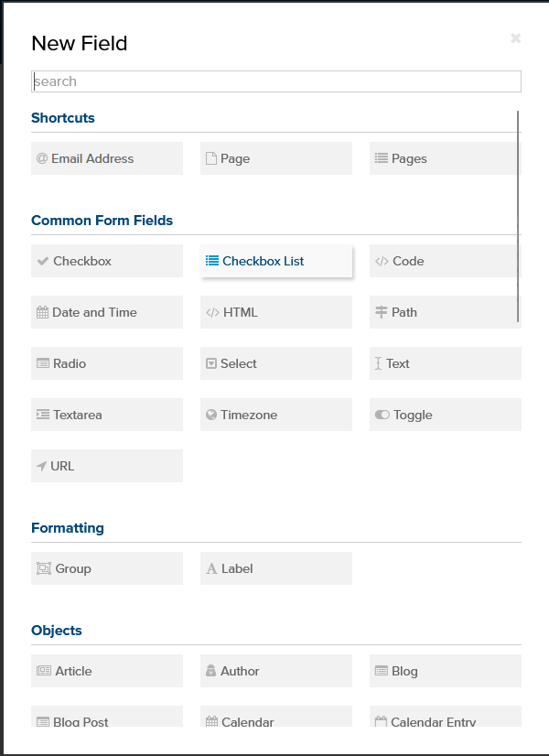This screenshot has width=549, height=756.
Task: Click the Date and Time calendar icon
Action: pos(42,312)
